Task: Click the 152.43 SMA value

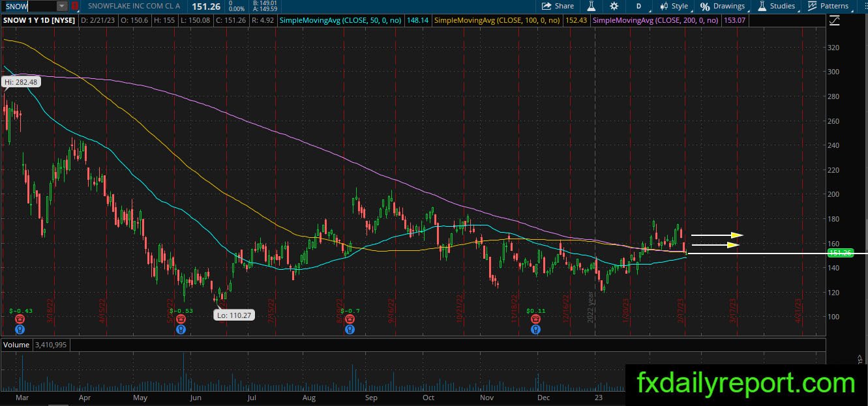Action: (576, 20)
